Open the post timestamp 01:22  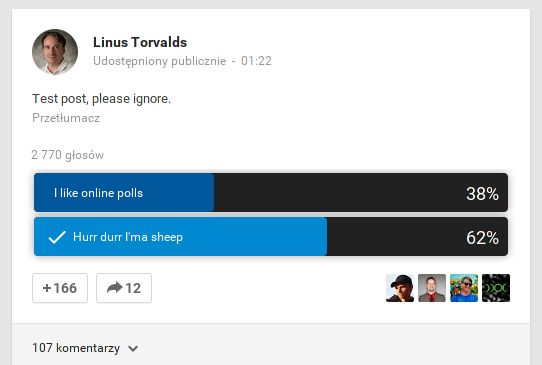tap(256, 61)
